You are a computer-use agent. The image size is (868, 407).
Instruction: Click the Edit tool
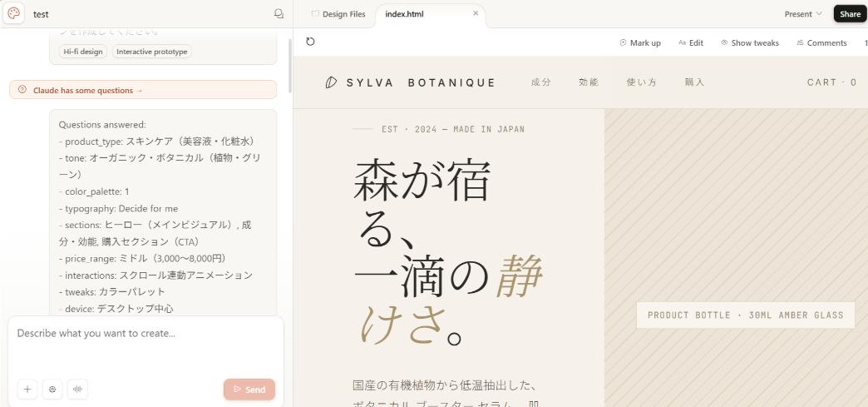[x=691, y=42]
